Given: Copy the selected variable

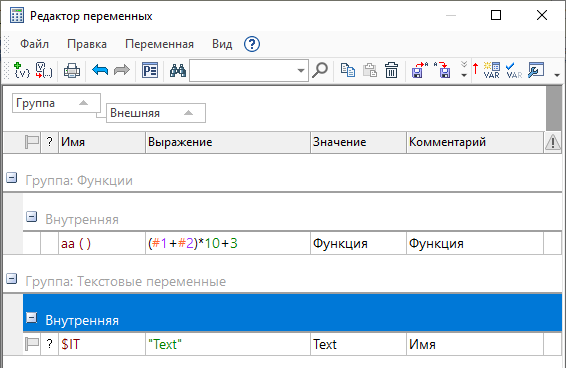Looking at the screenshot, I should click(x=348, y=70).
